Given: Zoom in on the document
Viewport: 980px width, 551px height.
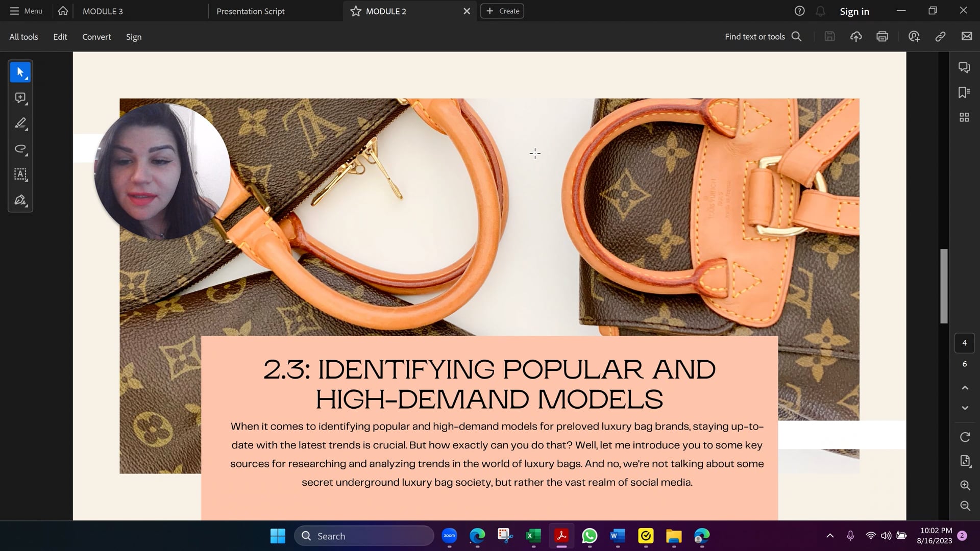Looking at the screenshot, I should point(965,485).
